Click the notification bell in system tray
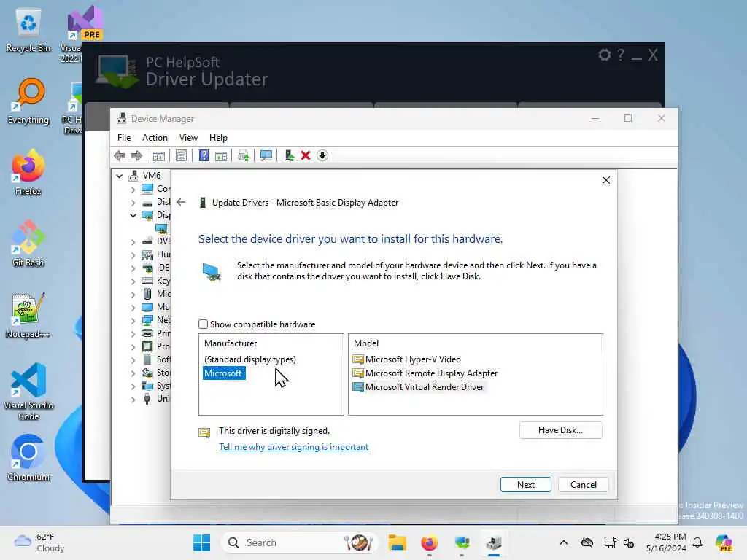Image resolution: width=747 pixels, height=560 pixels. coord(697,542)
